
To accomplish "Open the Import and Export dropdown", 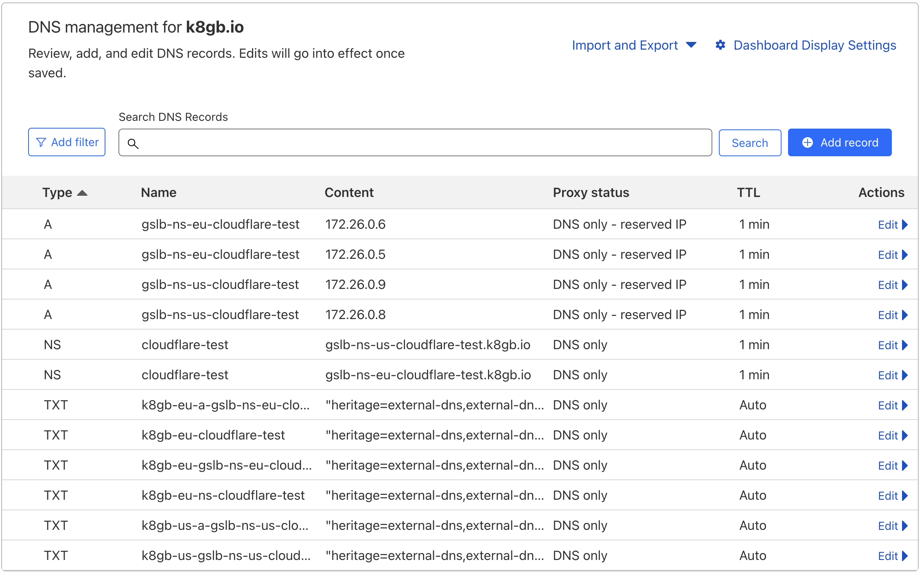I will (x=634, y=45).
